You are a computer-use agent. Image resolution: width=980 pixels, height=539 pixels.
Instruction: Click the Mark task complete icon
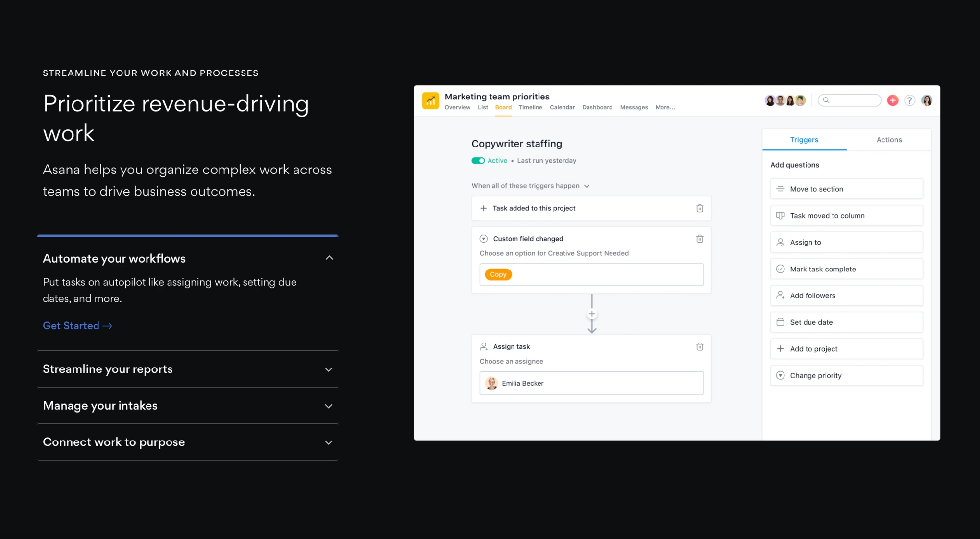click(781, 269)
